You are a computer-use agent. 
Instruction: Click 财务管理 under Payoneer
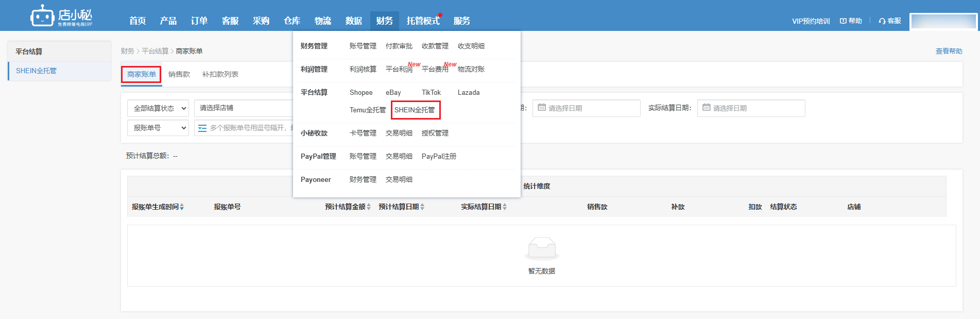(363, 179)
